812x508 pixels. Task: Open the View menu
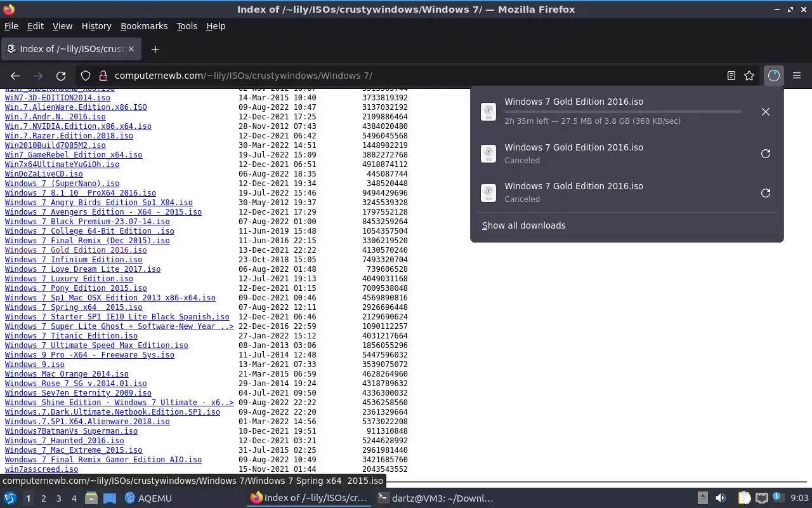62,26
